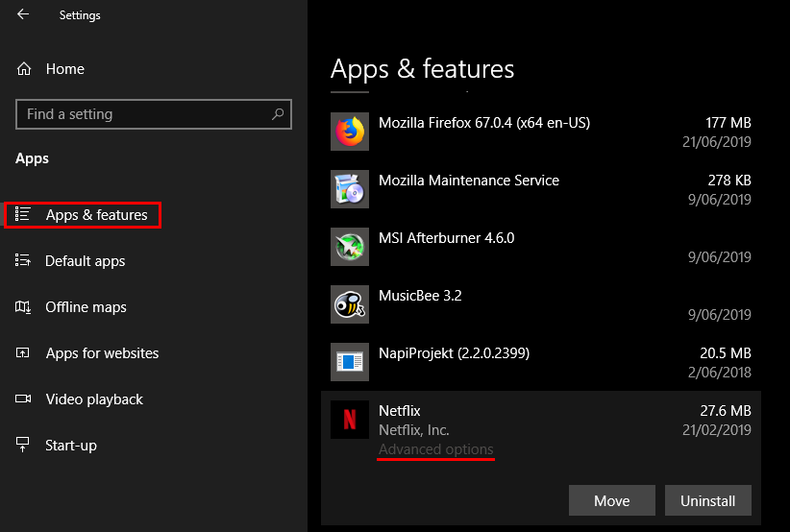Click the 2/06/2018 install date
The height and width of the screenshot is (532, 790).
pos(720,373)
